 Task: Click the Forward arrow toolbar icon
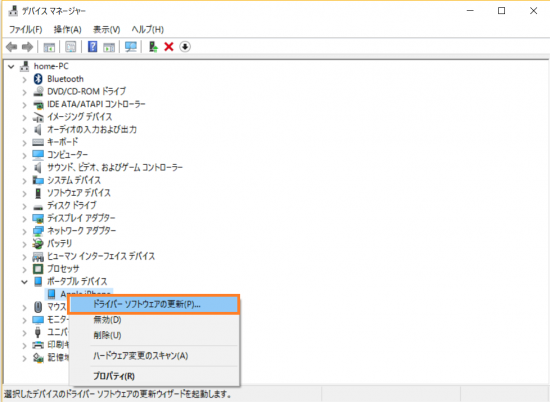point(27,47)
